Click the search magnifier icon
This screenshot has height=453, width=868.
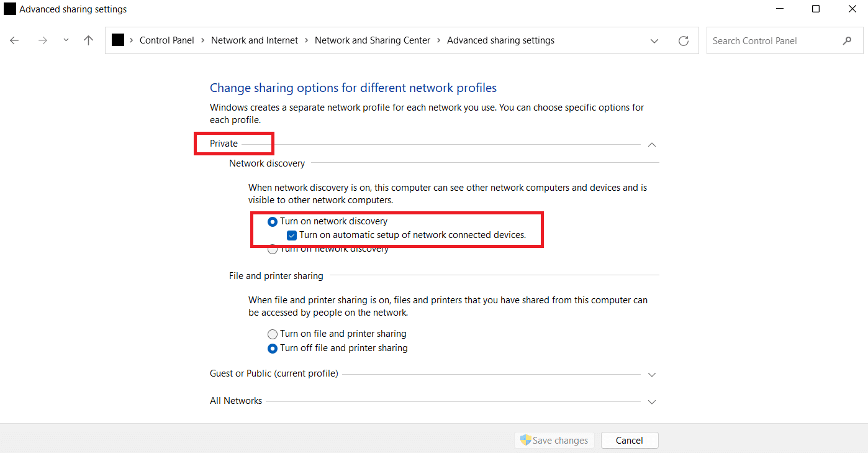click(848, 40)
